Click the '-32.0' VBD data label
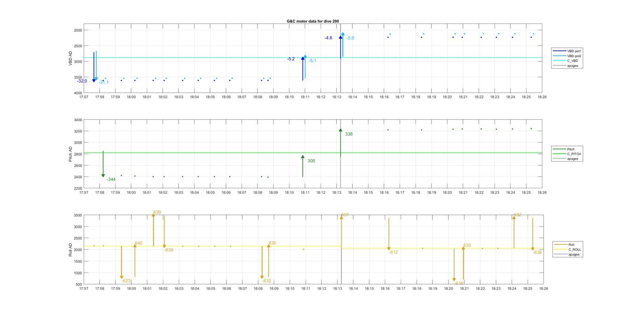The height and width of the screenshot is (319, 644). pos(82,81)
